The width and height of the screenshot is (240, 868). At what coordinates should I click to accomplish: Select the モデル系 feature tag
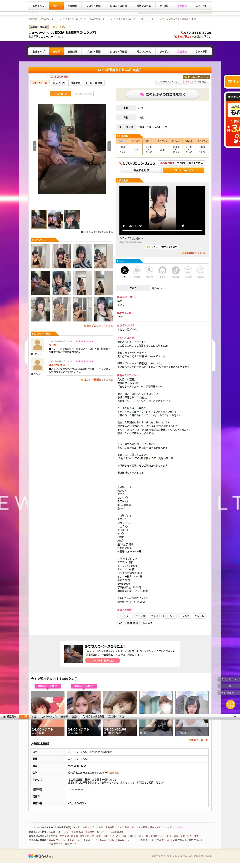click(x=185, y=616)
